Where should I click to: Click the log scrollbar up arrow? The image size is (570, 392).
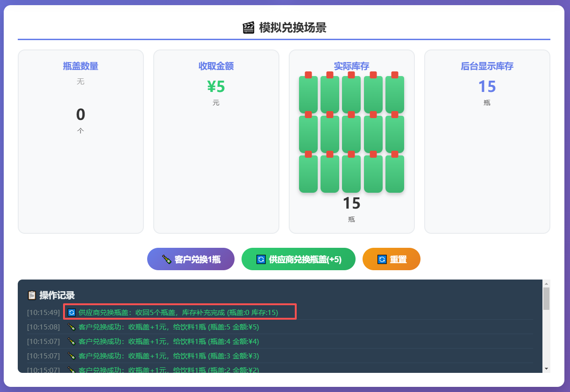(x=546, y=284)
